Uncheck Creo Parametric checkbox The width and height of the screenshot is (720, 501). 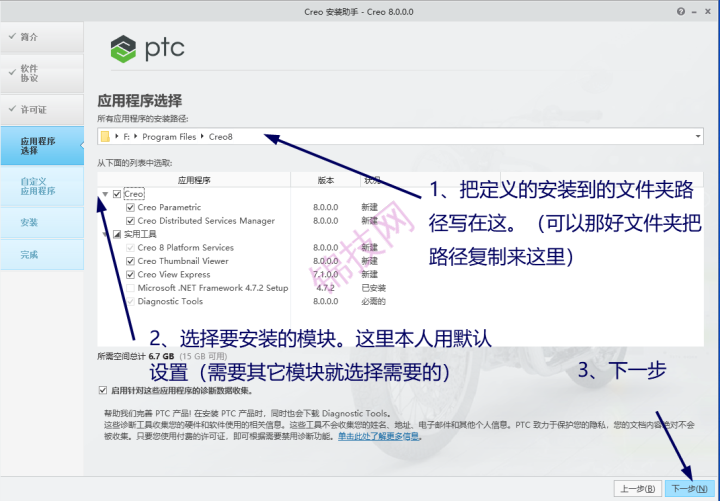pos(130,208)
